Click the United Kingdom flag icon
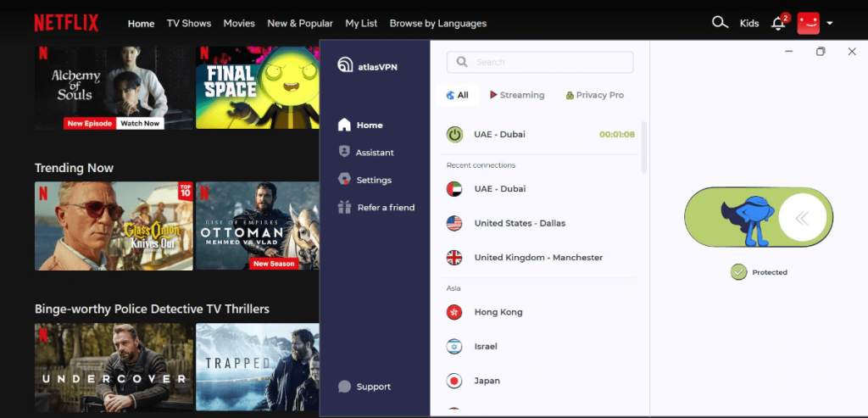This screenshot has width=868, height=418. pyautogui.click(x=454, y=258)
